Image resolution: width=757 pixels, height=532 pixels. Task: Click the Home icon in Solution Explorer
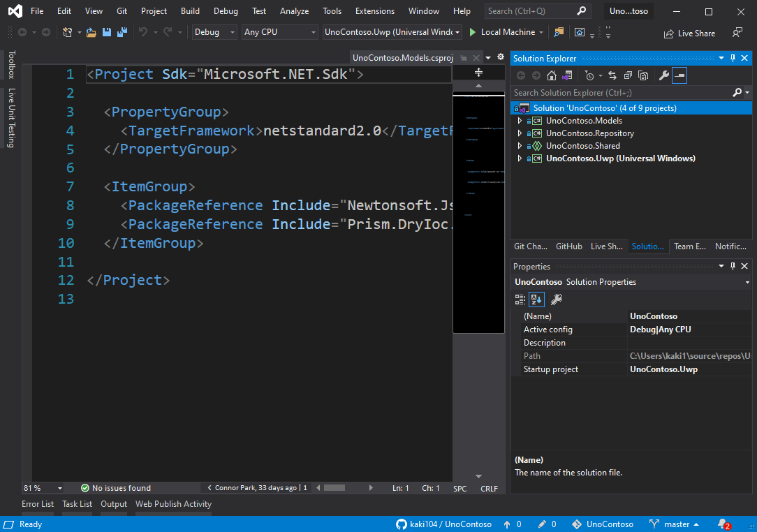pos(551,75)
